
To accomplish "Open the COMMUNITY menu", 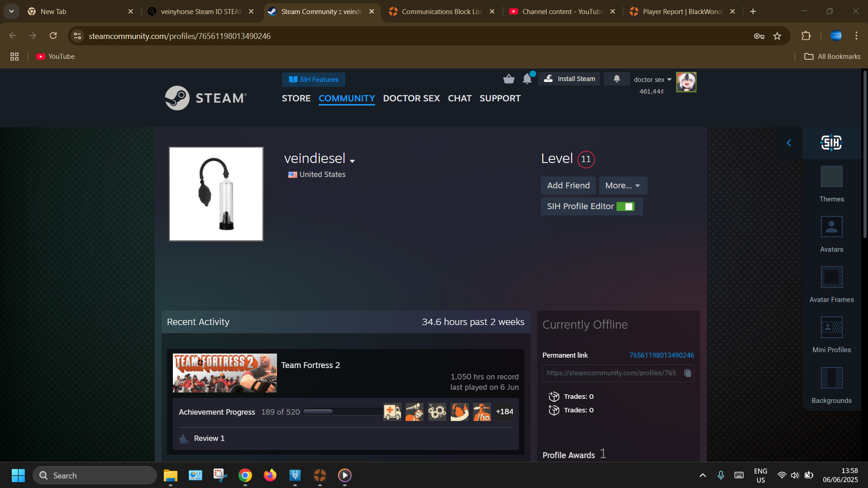I will 347,98.
